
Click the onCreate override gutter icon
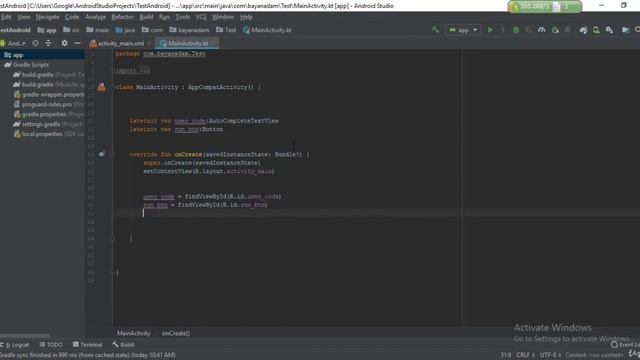point(102,154)
